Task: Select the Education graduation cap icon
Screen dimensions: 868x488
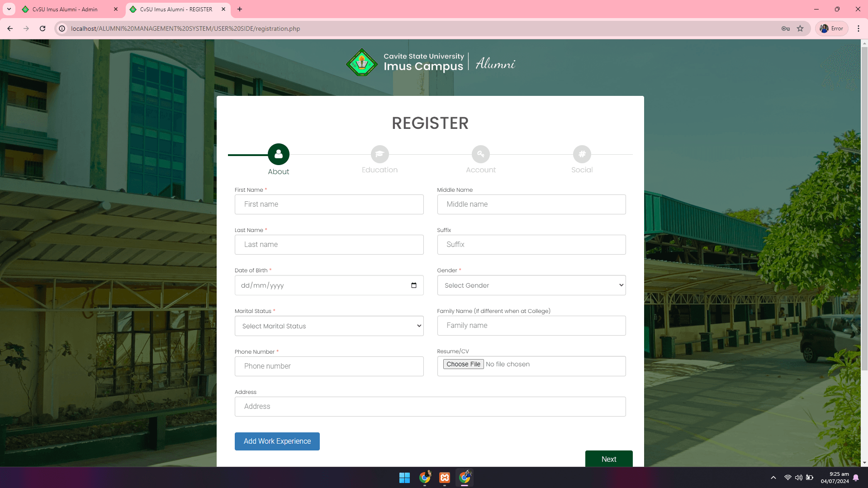Action: tap(379, 154)
